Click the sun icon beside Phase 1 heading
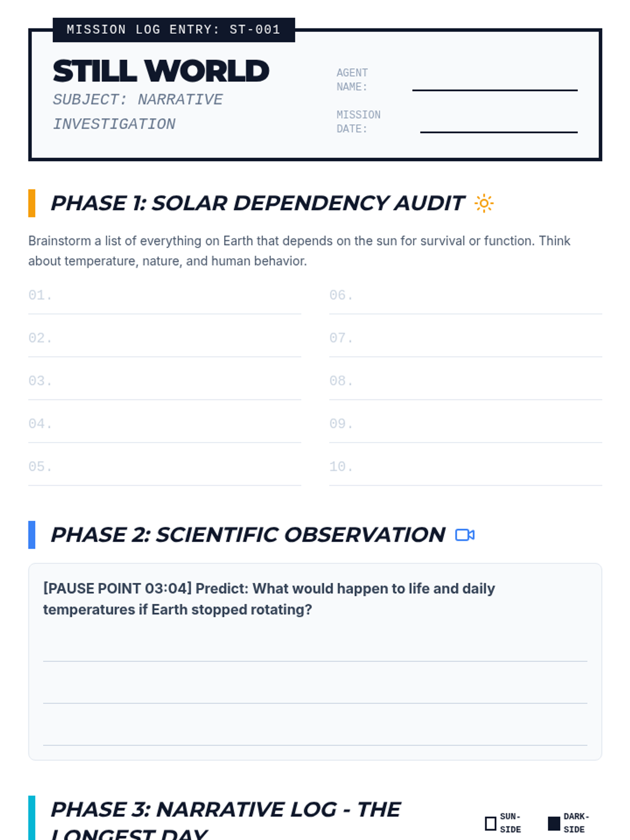630x840 pixels. [x=484, y=203]
